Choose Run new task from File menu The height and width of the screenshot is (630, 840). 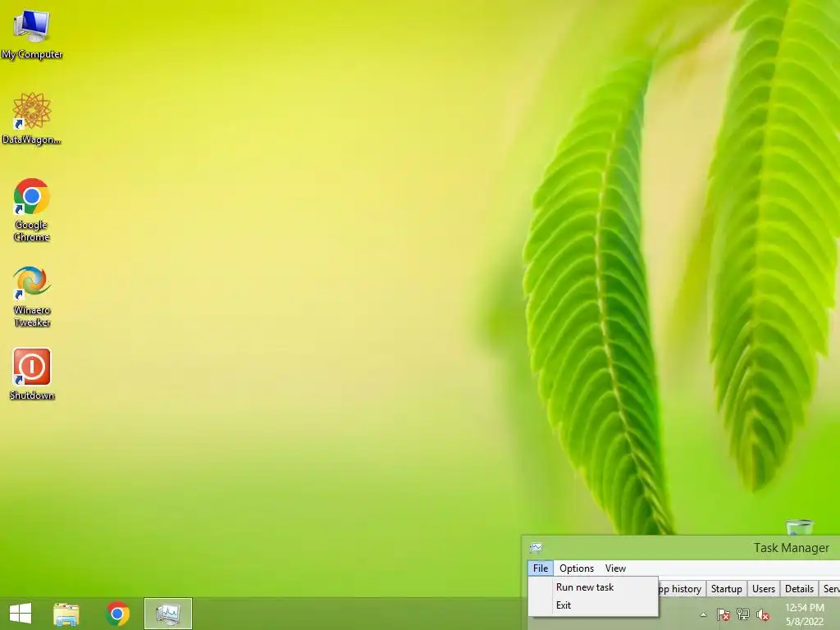(x=593, y=587)
